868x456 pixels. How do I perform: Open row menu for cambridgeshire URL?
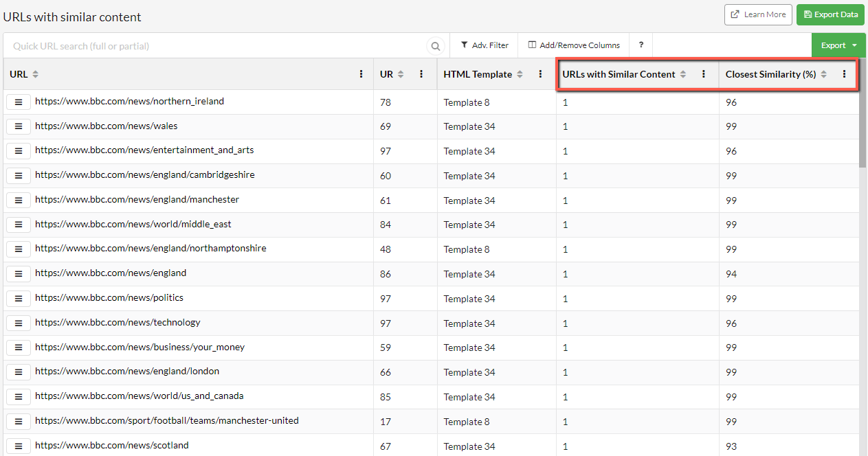coord(19,176)
